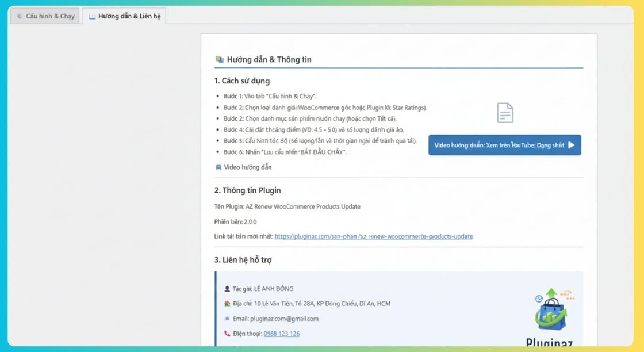Click the books icon beside Hướng dẫn & Thông tin

[218, 59]
